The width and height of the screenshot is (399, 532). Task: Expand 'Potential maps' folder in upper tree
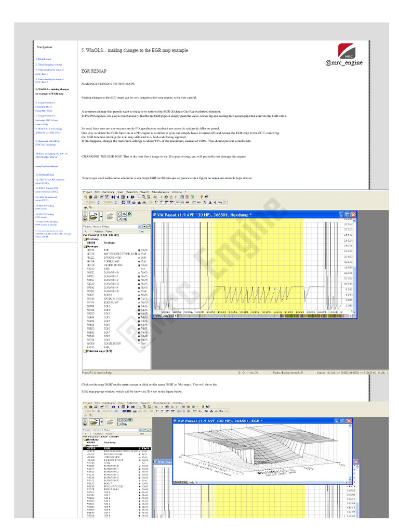point(85,351)
